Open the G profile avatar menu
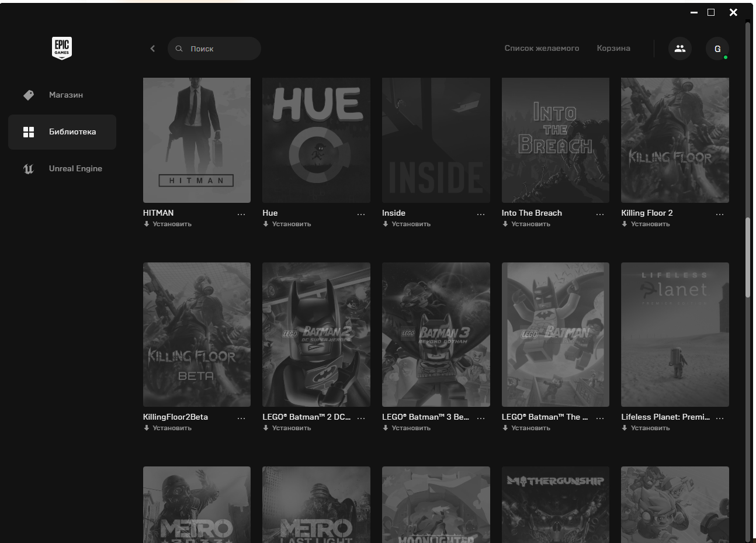 pyautogui.click(x=717, y=49)
